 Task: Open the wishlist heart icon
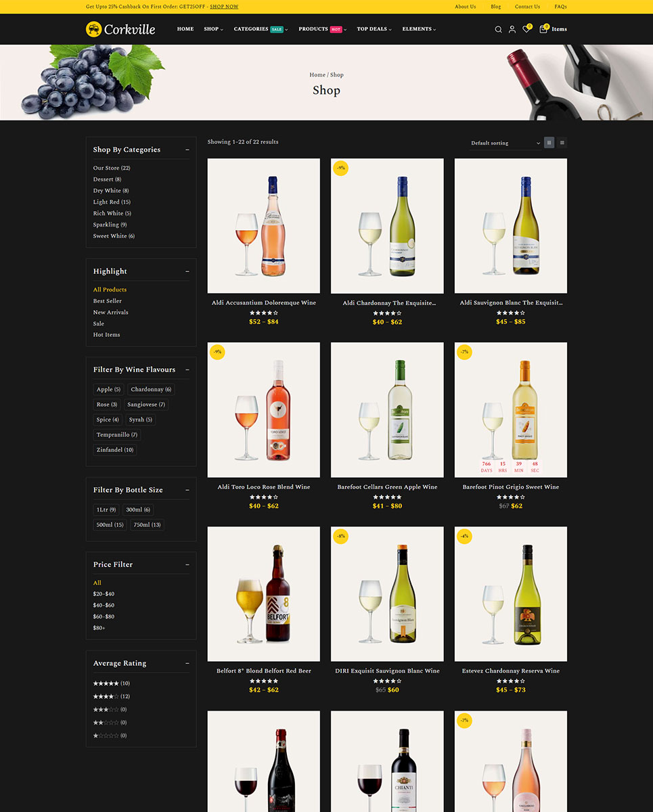(x=526, y=29)
